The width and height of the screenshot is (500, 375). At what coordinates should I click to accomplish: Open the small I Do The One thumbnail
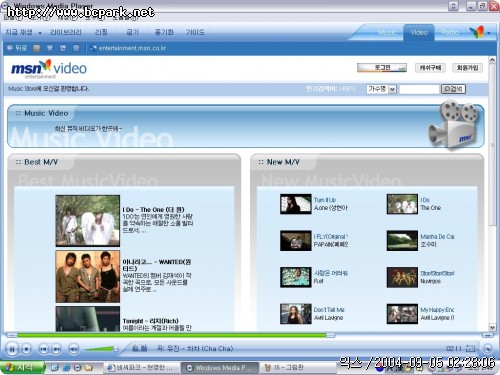tap(402, 204)
